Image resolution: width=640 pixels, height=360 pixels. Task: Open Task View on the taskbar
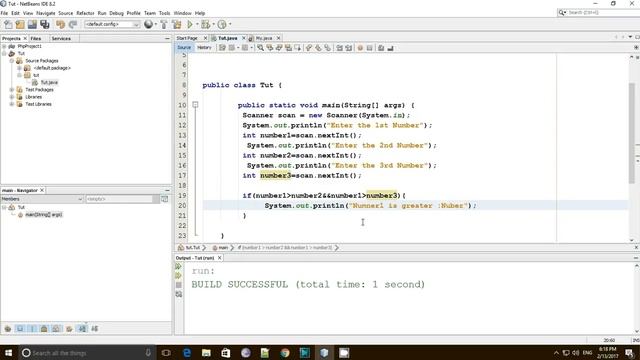166,353
